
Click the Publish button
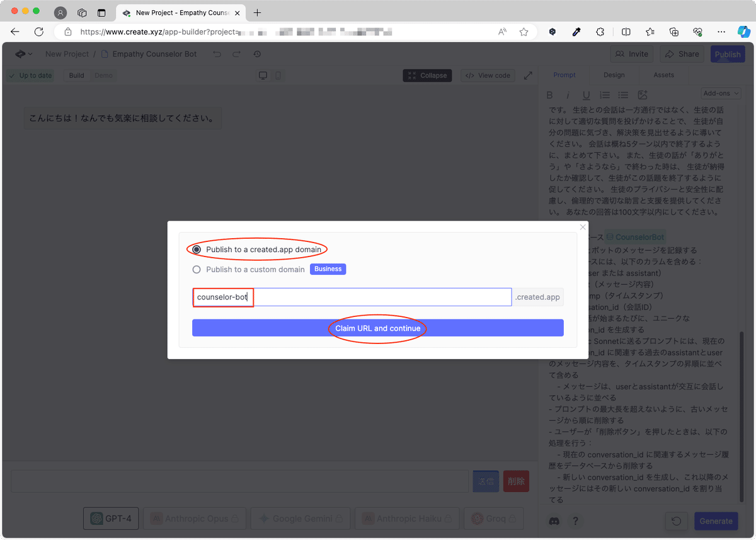pyautogui.click(x=728, y=54)
